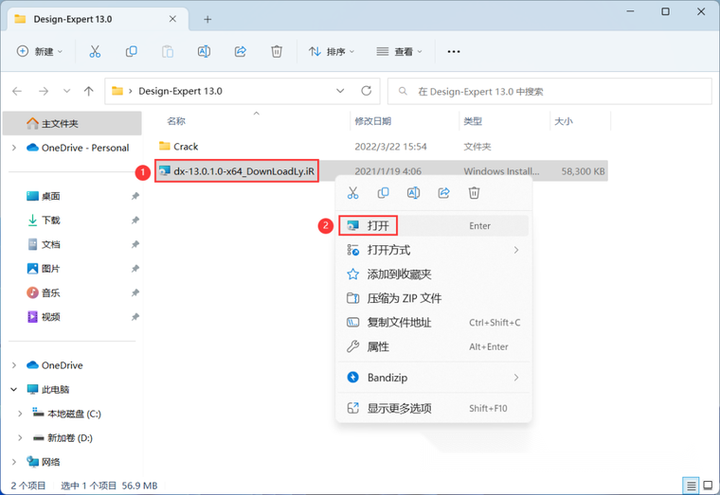The image size is (720, 495).
Task: Click the Copy icon in the context menu
Action: (x=383, y=193)
